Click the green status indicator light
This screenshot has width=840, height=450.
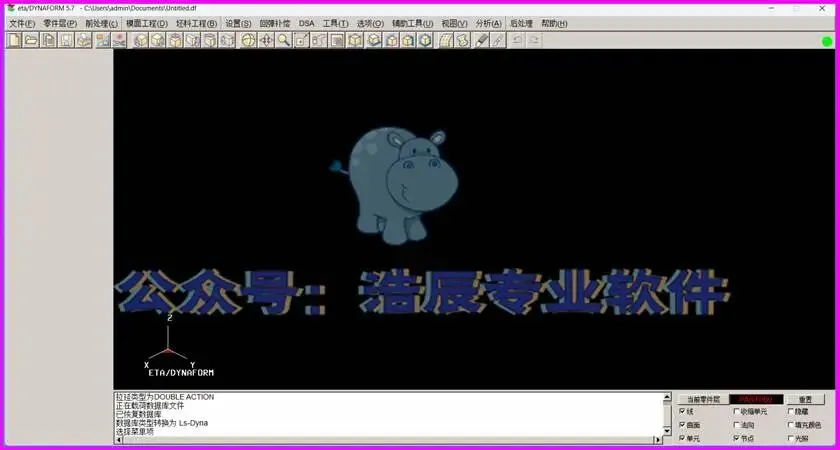coord(827,41)
